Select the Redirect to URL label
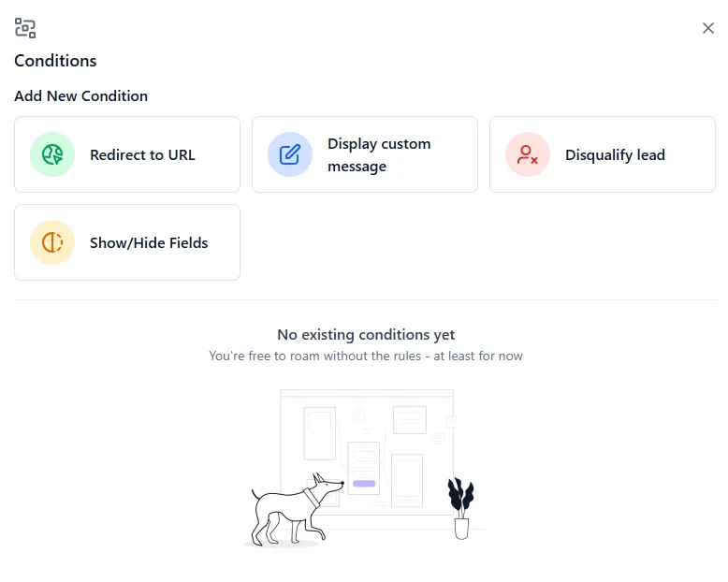 142,155
